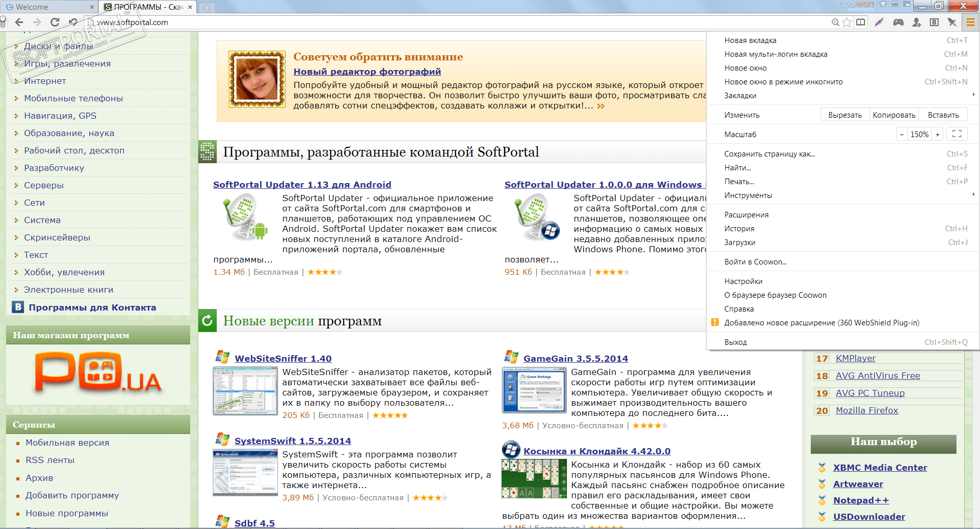Click the magnifier zoom icon in address bar

pyautogui.click(x=835, y=22)
